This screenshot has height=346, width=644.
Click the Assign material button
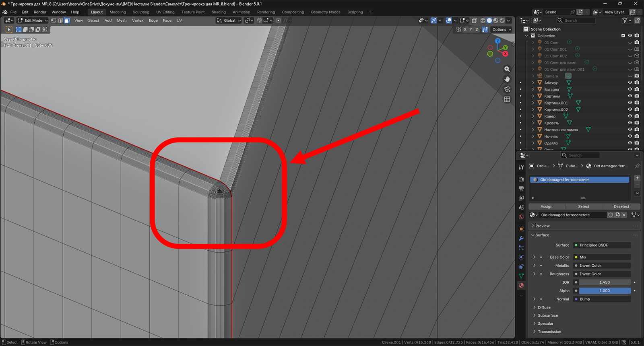click(x=546, y=206)
